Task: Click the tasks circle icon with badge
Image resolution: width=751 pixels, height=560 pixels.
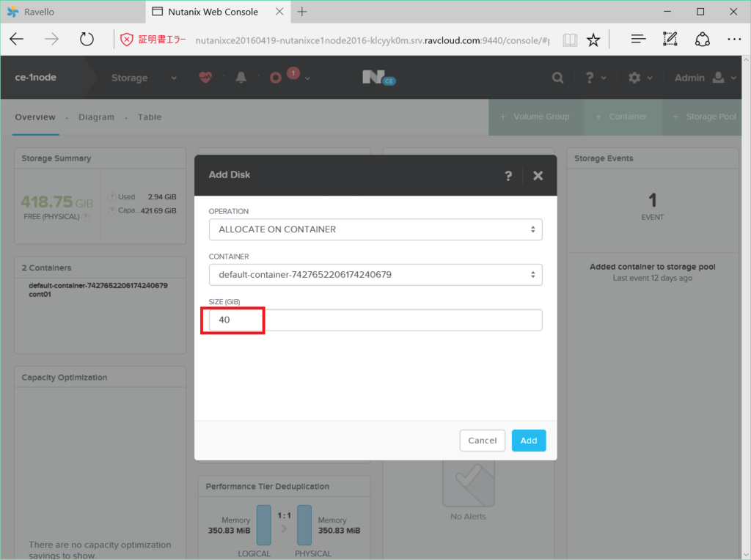Action: (x=276, y=78)
